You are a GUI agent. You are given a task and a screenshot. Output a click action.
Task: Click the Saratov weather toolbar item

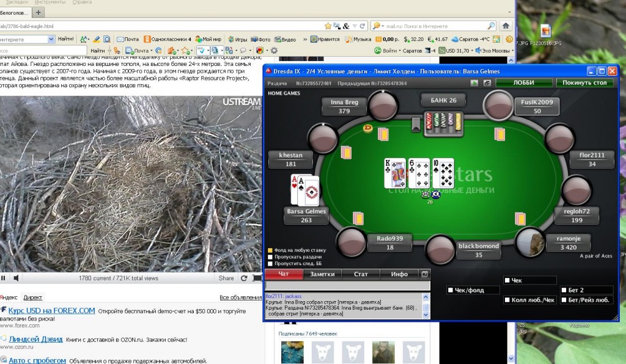click(x=471, y=39)
